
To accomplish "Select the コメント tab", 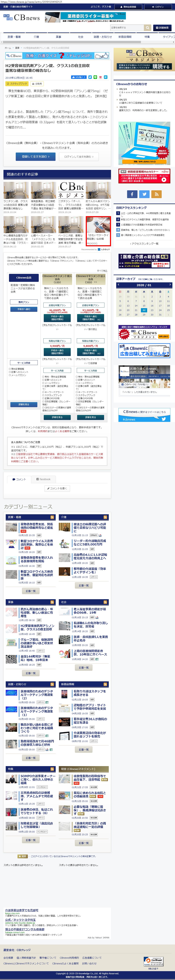I will [x=19, y=479].
